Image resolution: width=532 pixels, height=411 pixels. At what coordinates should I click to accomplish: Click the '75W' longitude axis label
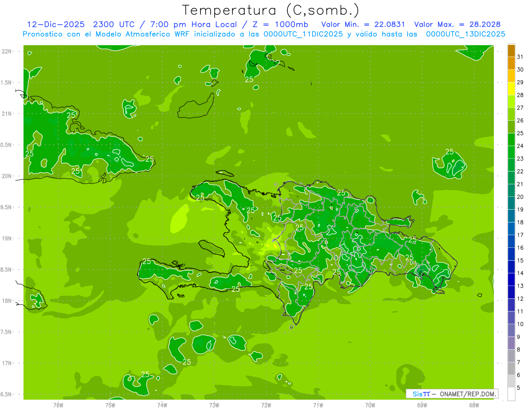click(x=110, y=405)
